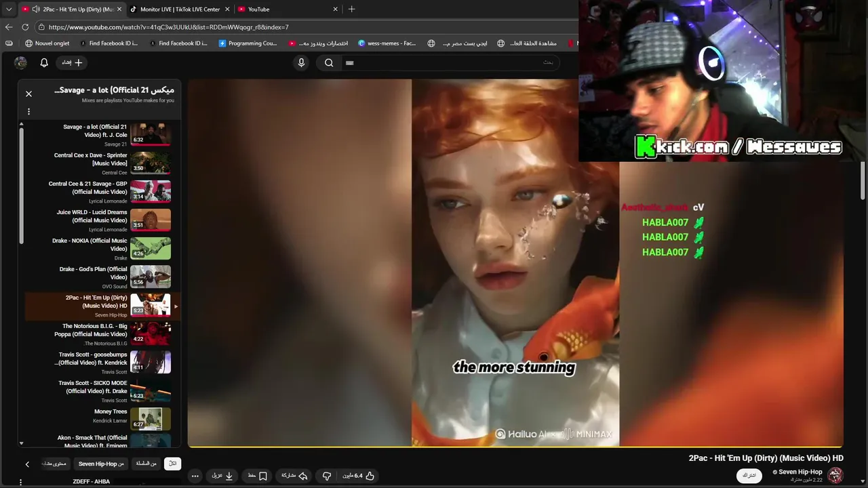Select the 'الكل' filter chip
The image size is (868, 488).
click(x=172, y=464)
